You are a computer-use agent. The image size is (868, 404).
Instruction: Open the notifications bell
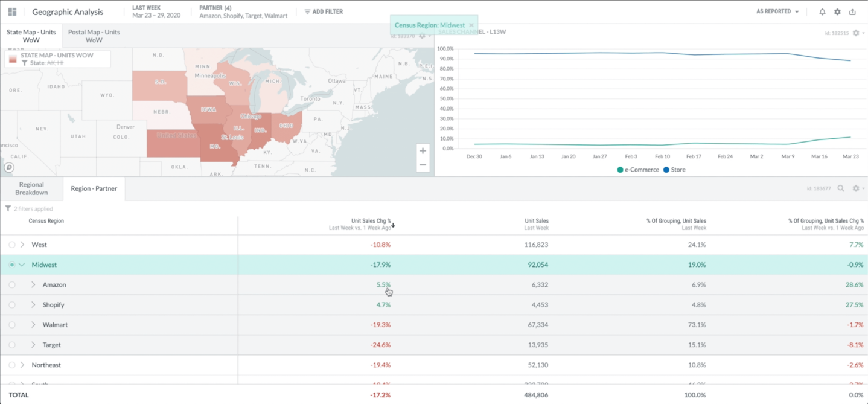pos(822,11)
